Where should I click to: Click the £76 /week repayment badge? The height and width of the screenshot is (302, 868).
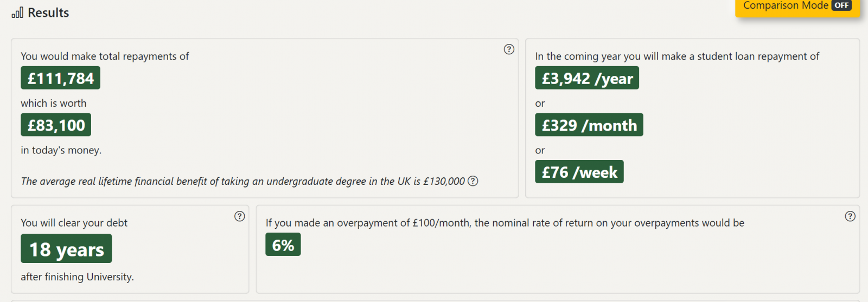[x=579, y=172]
